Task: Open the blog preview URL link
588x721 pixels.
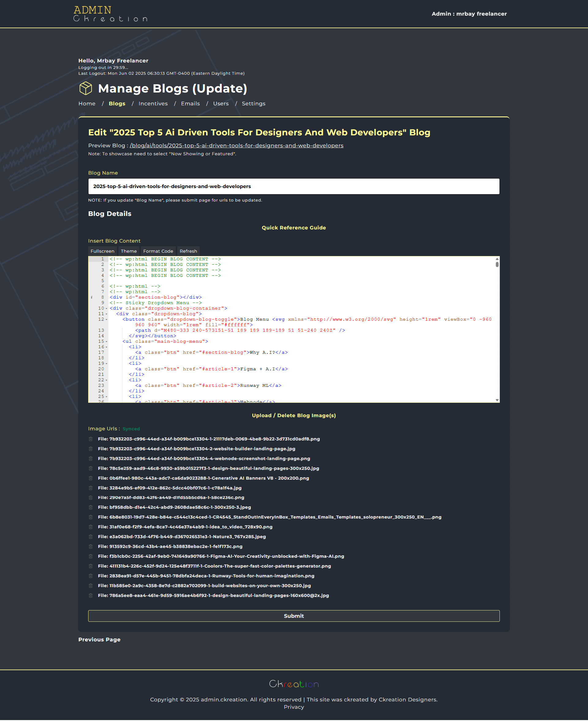Action: (236, 145)
